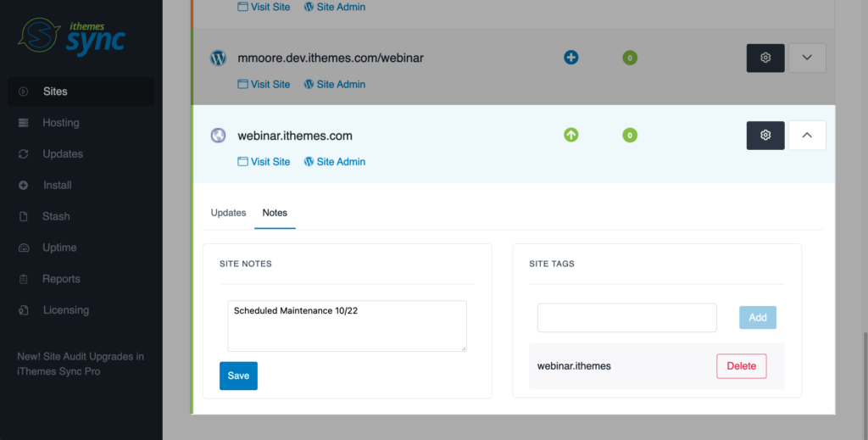Click the Site Tags input field
The image size is (868, 440).
[626, 318]
